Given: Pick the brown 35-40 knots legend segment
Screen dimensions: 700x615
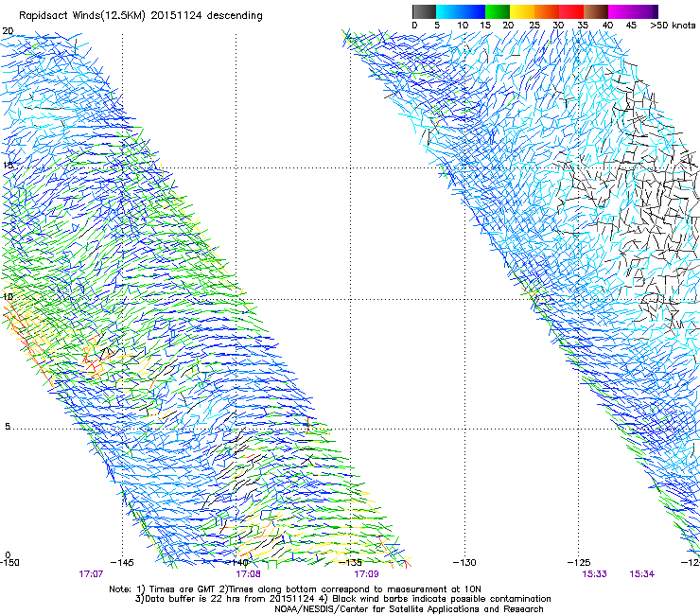Looking at the screenshot, I should (x=596, y=11).
